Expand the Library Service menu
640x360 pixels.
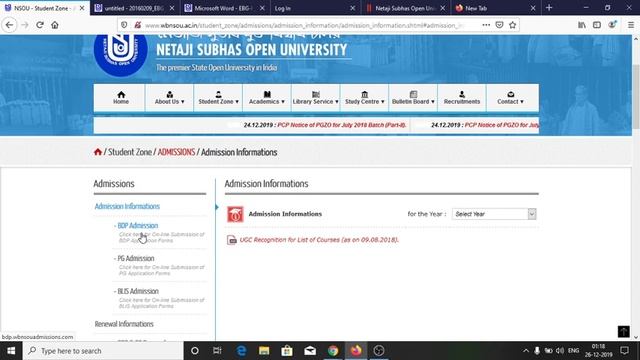[x=316, y=98]
